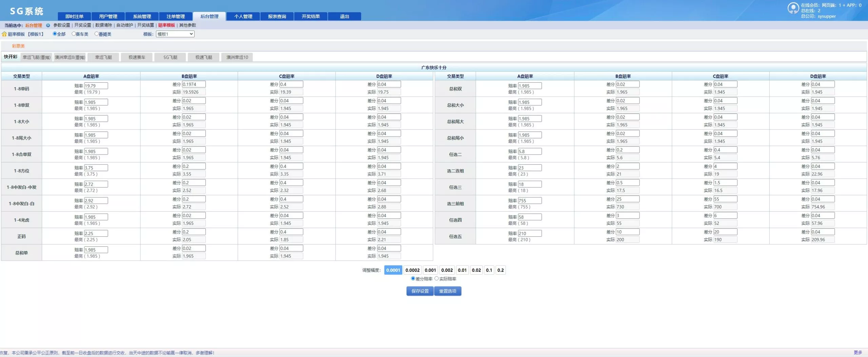The height and width of the screenshot is (357, 868).
Task: Open the 参数设置 submenu link
Action: click(62, 25)
